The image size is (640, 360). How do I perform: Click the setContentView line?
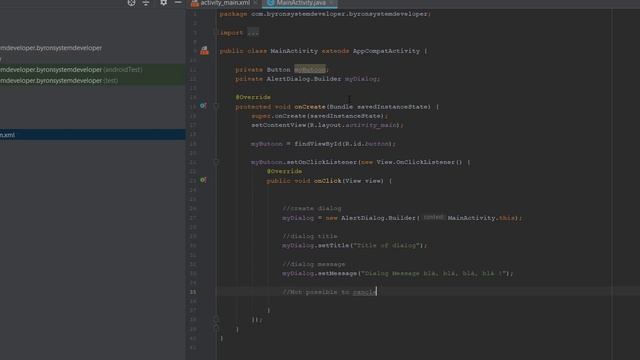pyautogui.click(x=327, y=125)
